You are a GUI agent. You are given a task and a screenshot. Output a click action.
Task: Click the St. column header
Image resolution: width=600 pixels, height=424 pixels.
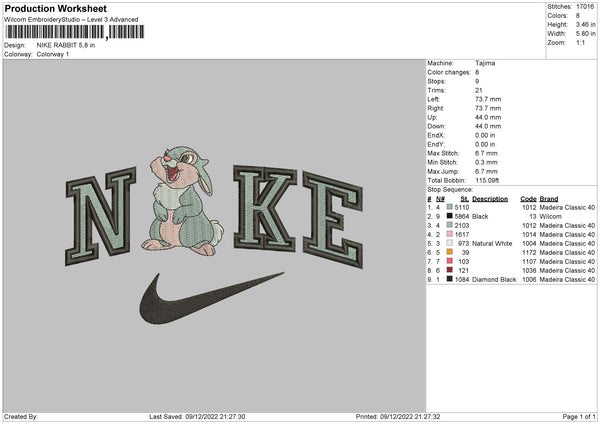465,199
